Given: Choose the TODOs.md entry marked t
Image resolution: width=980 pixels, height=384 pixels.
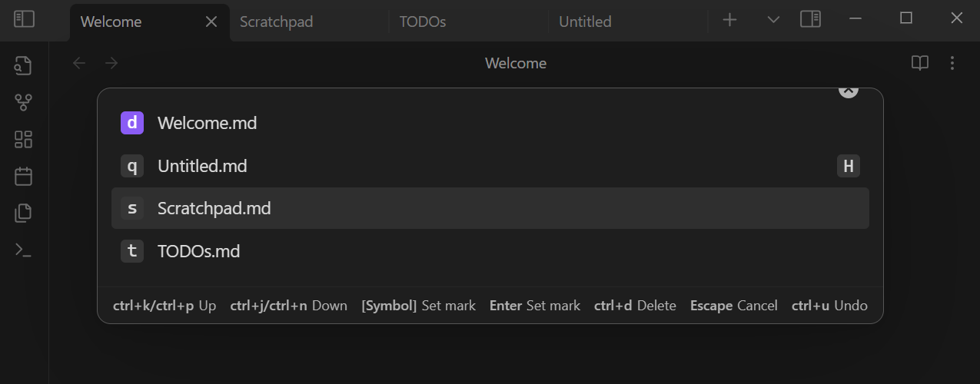Looking at the screenshot, I should pyautogui.click(x=490, y=251).
